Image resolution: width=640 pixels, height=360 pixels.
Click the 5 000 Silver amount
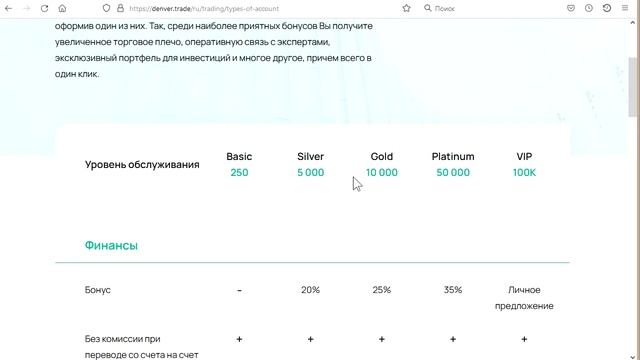311,173
